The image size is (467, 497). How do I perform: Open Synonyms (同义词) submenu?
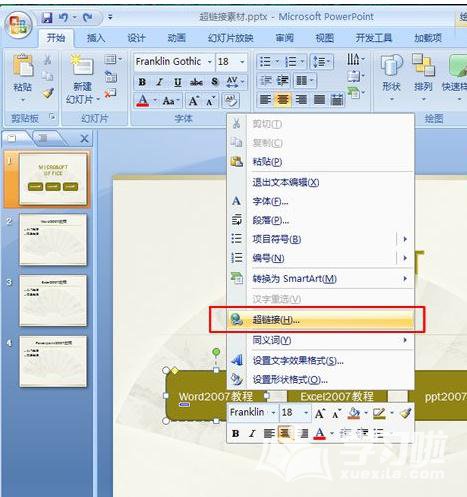click(321, 340)
